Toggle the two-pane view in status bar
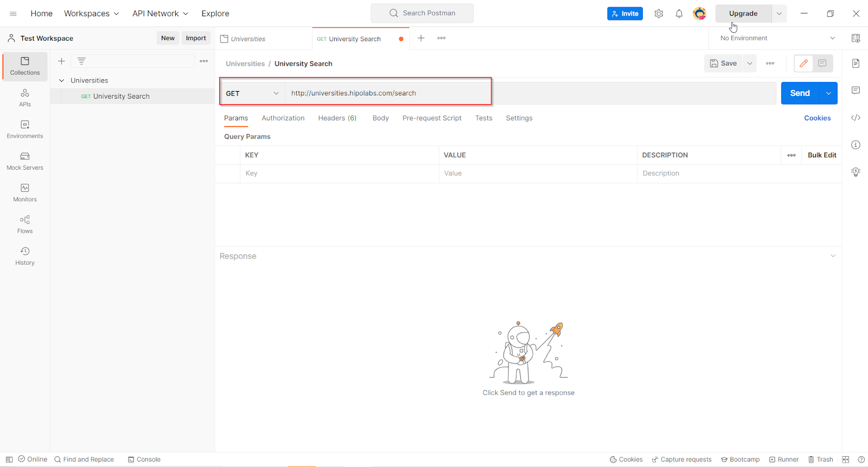The image size is (868, 467). 845,459
